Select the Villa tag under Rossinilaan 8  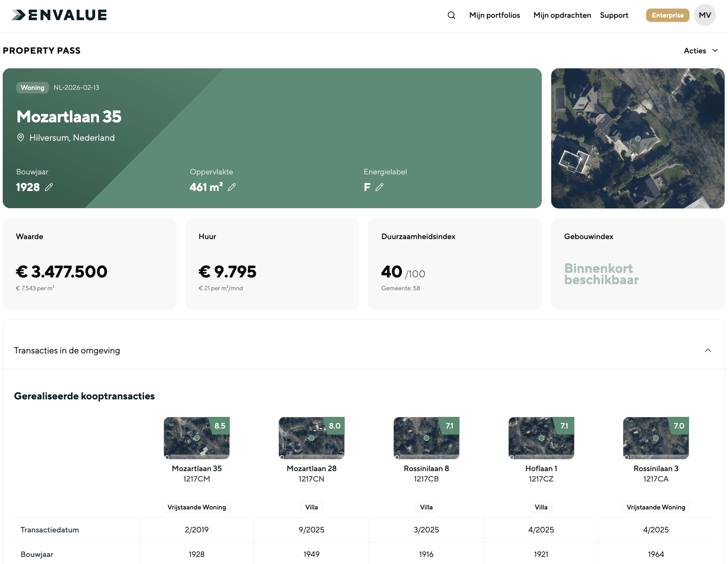tap(426, 507)
